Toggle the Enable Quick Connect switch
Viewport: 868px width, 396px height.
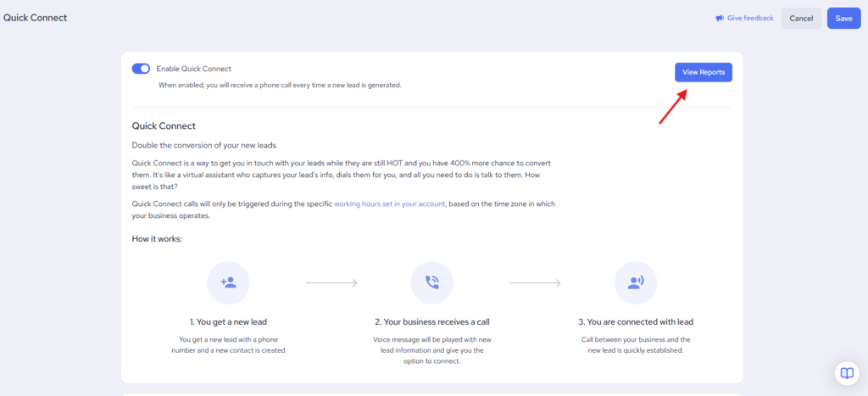point(141,69)
